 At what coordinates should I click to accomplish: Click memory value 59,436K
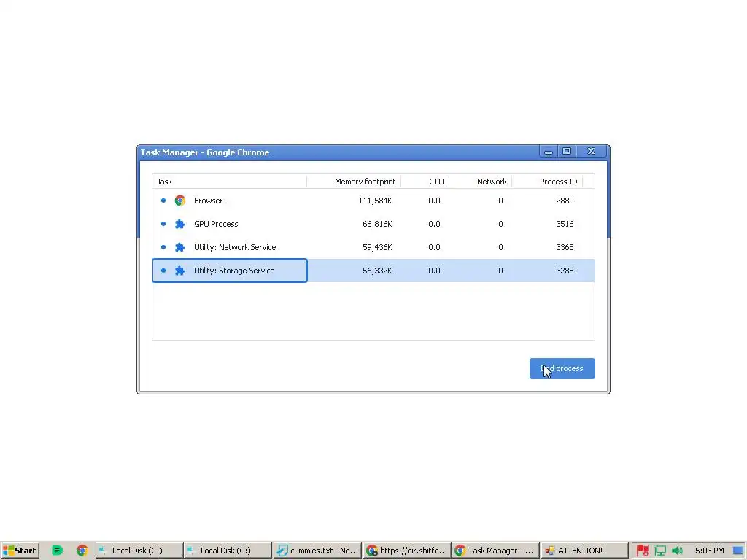377,247
